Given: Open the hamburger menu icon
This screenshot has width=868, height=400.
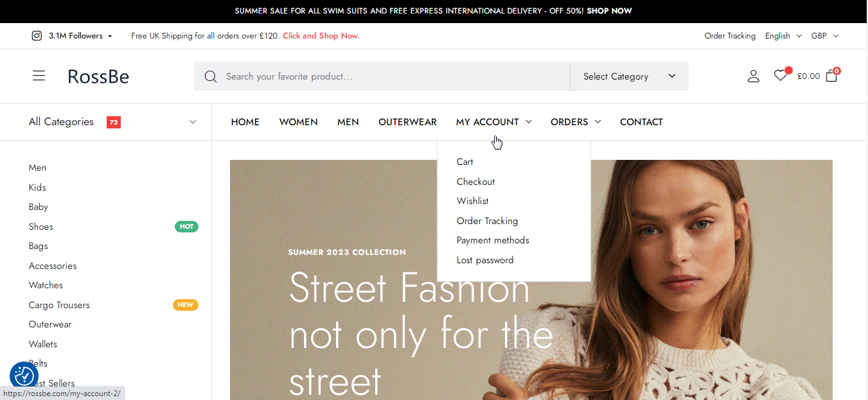Looking at the screenshot, I should pos(39,76).
